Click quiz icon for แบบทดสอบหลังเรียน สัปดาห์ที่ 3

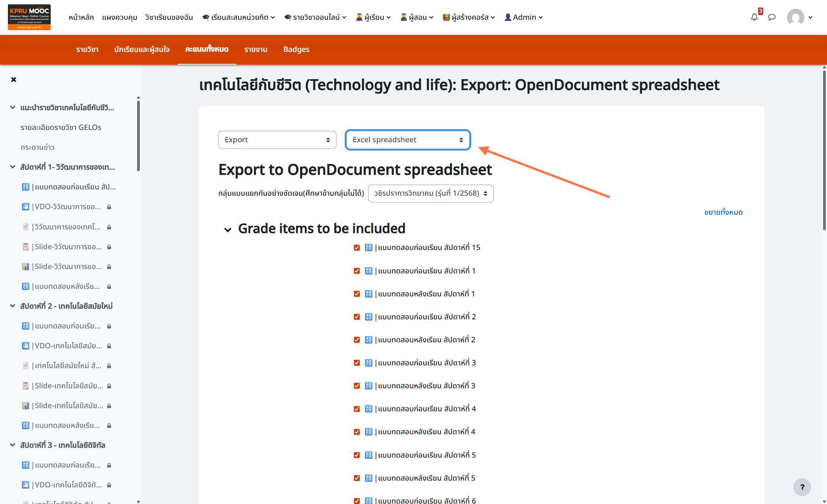pyautogui.click(x=369, y=386)
